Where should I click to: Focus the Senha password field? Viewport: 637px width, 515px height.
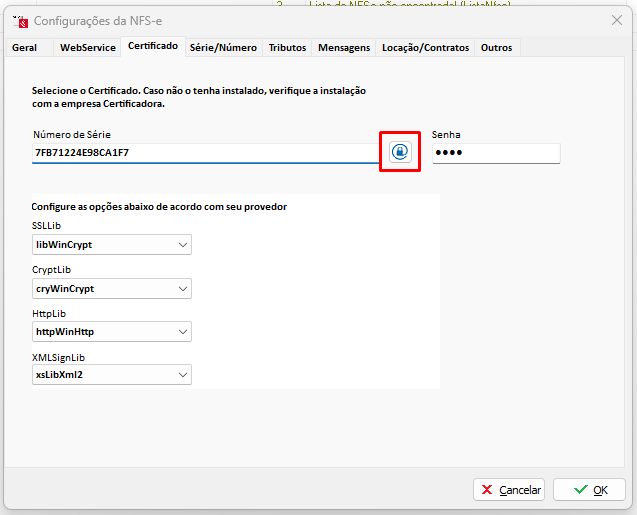tap(496, 153)
